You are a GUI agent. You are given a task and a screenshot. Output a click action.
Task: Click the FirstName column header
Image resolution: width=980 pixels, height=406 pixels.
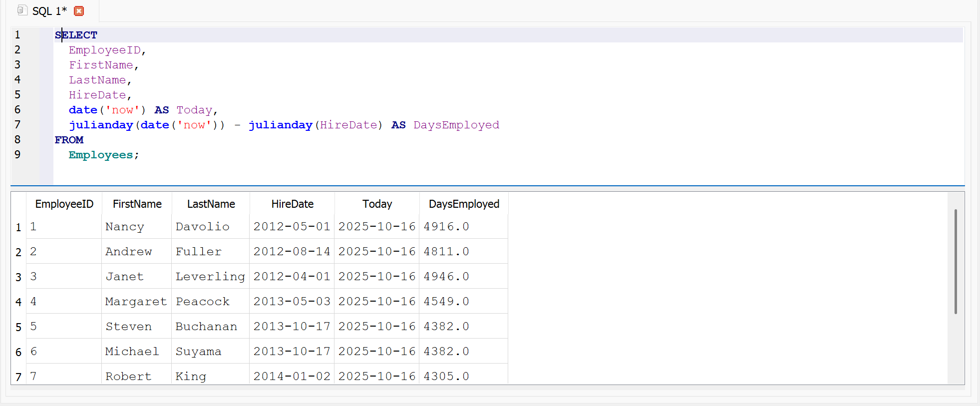click(x=137, y=204)
